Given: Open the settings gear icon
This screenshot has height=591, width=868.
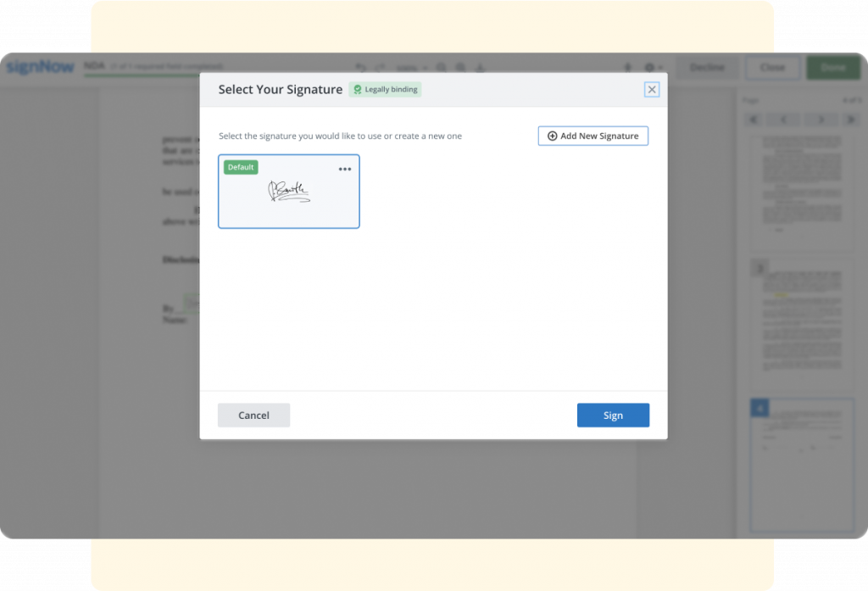Looking at the screenshot, I should click(x=650, y=67).
